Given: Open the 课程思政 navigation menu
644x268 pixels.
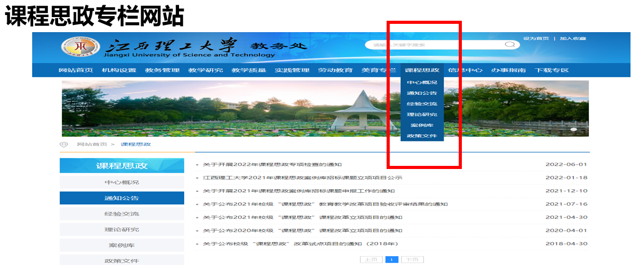Looking at the screenshot, I should point(422,70).
